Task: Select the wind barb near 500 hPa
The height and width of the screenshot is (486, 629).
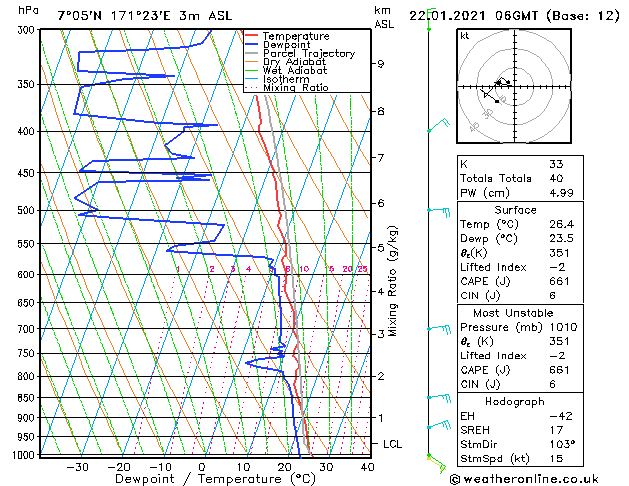Action: [x=437, y=210]
